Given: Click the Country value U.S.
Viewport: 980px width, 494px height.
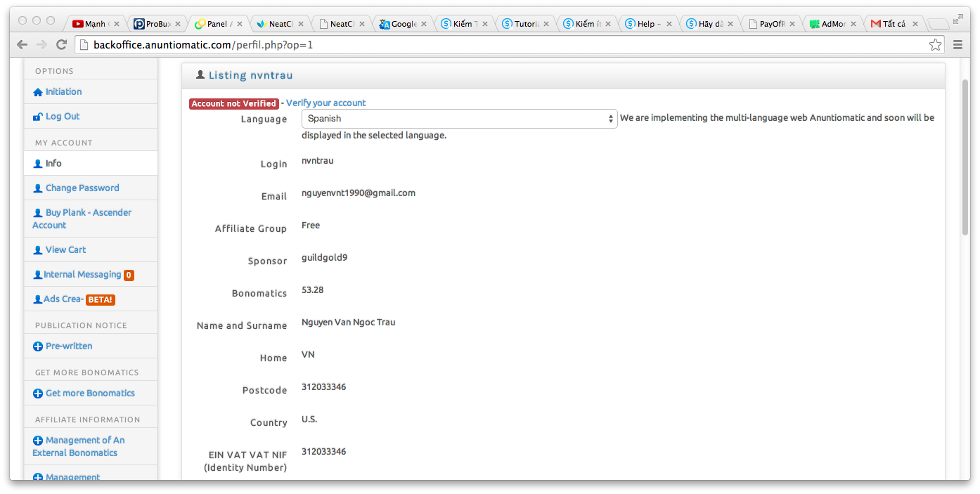Looking at the screenshot, I should (309, 419).
